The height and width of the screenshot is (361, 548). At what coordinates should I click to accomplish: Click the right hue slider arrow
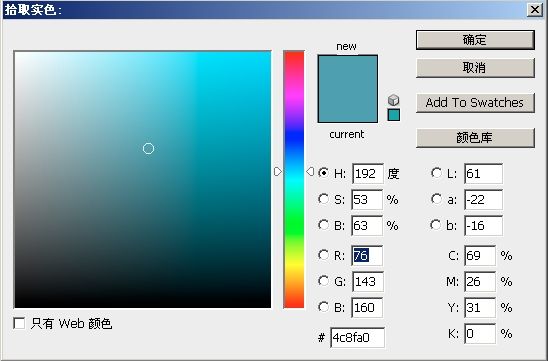310,172
